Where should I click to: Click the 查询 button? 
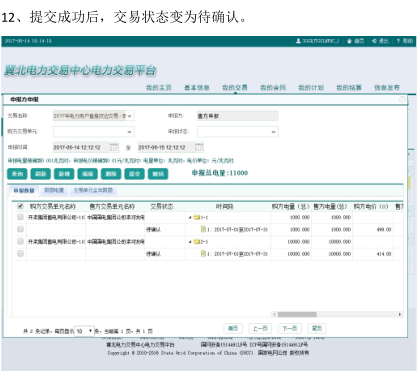(17, 174)
